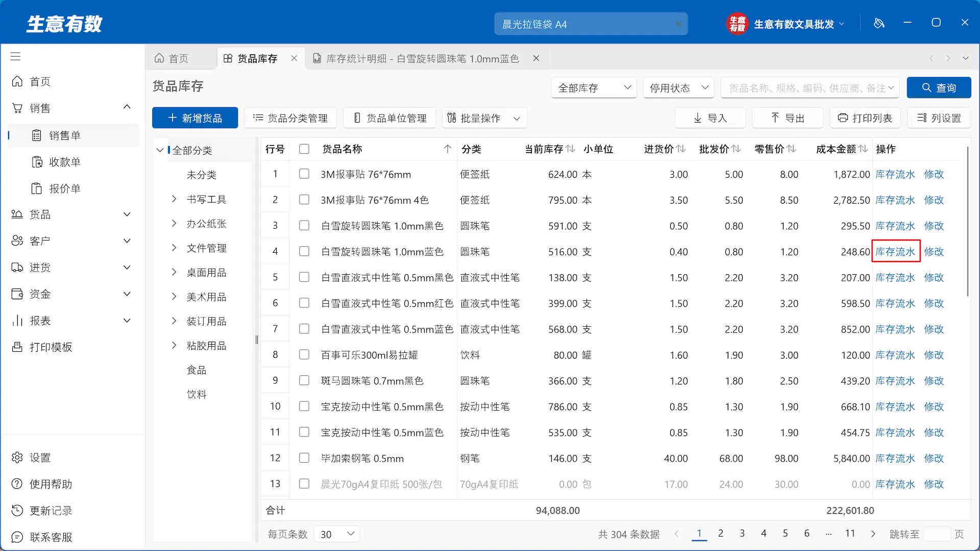Click the table vertical scrollbar

[x=967, y=222]
